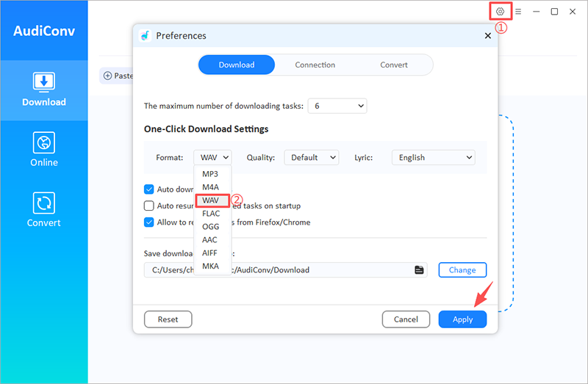Toggle the Auto download checkbox
Viewport: 588px width, 384px height.
[149, 189]
